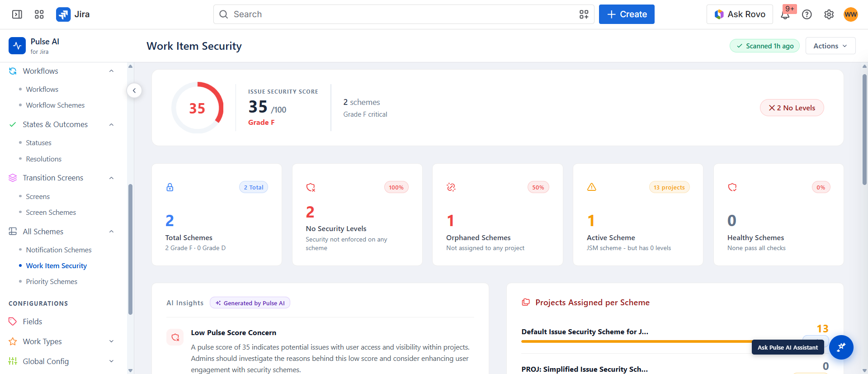This screenshot has height=374, width=868.
Task: Open the Fields configuration link
Action: (x=33, y=322)
